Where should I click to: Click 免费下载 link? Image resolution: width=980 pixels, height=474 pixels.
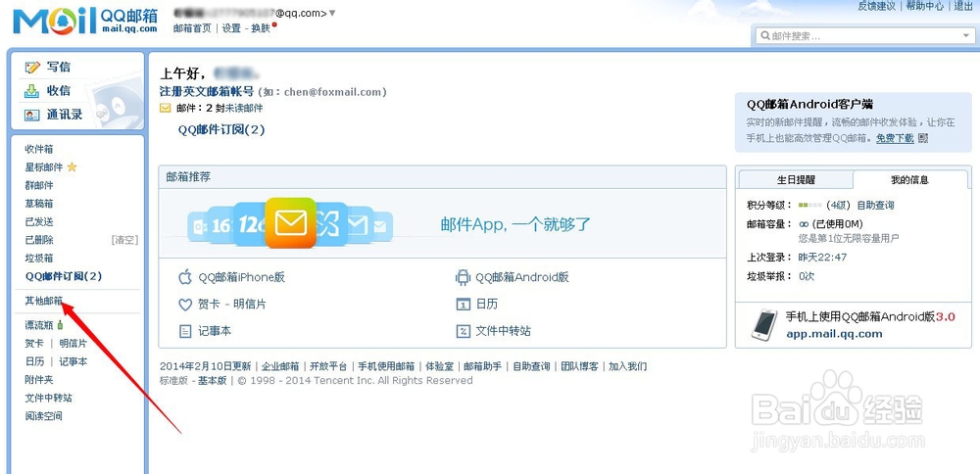coord(895,138)
